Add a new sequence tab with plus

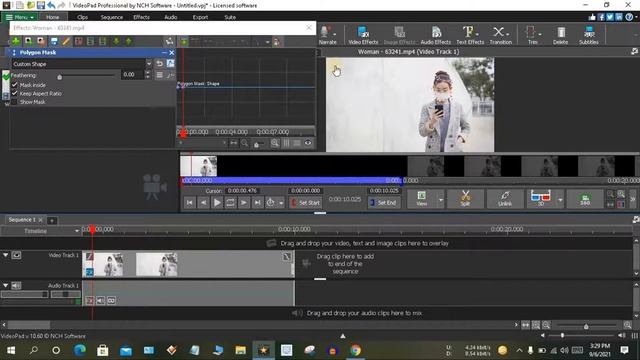click(52, 220)
